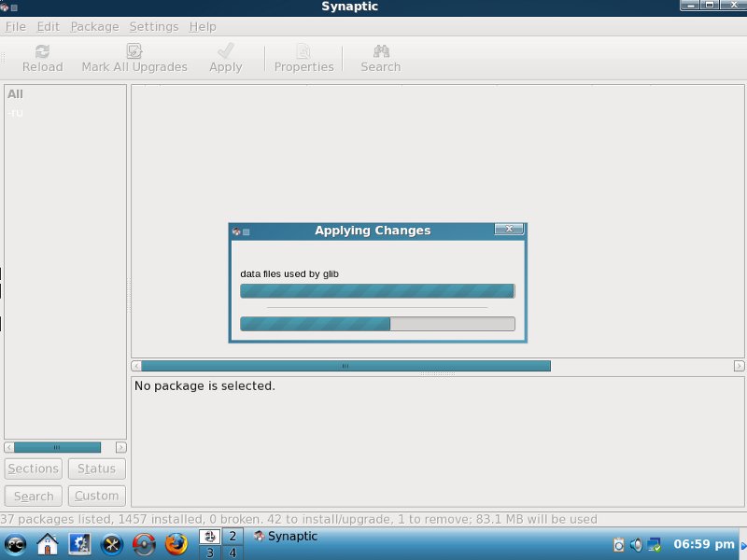Screen dimensions: 747x560
Task: Open the Help menu
Action: pyautogui.click(x=202, y=26)
